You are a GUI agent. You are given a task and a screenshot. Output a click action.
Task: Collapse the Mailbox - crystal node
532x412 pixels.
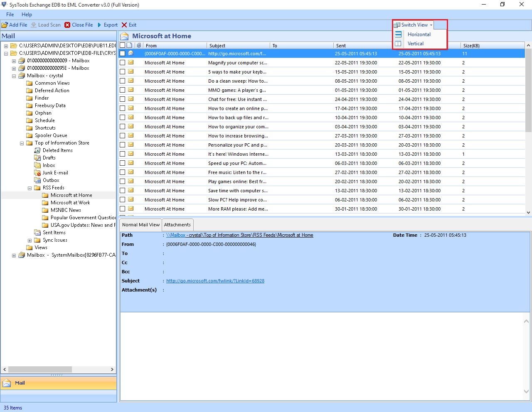(14, 76)
